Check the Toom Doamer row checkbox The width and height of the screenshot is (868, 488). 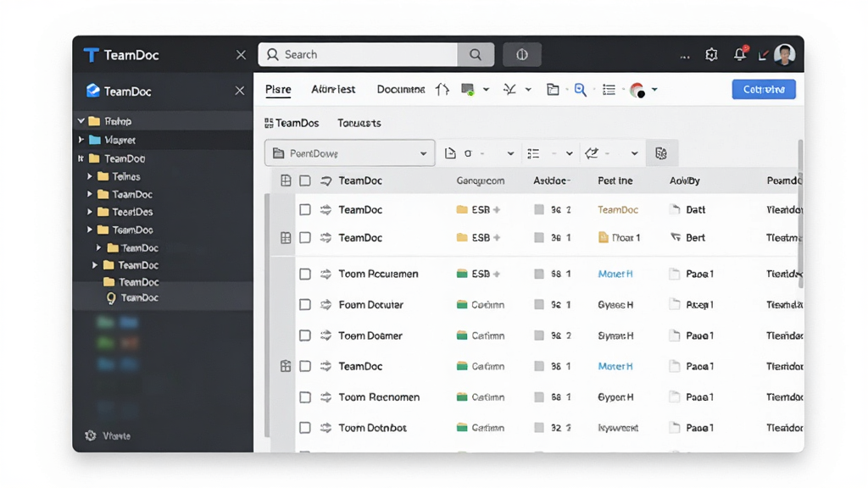point(305,335)
